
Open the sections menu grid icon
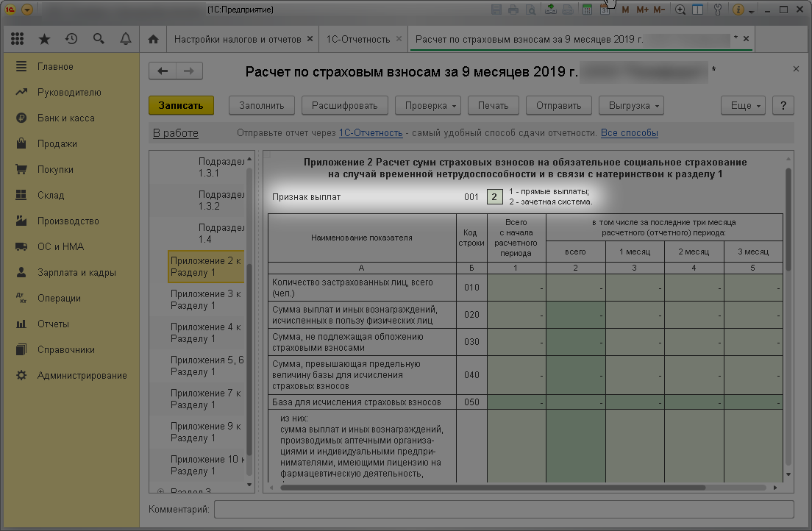point(18,39)
